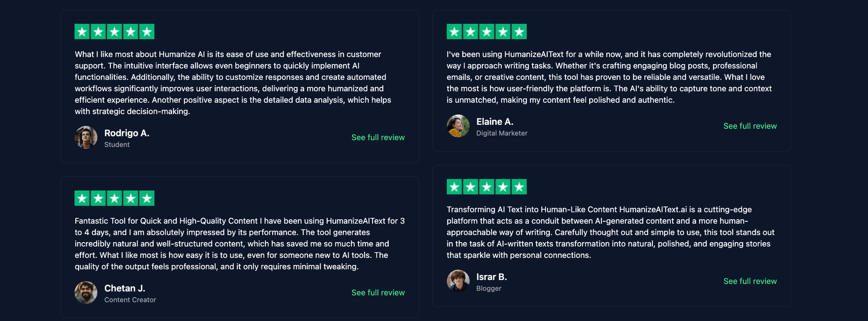
Task: Select the middle star in Elaine's rating
Action: pyautogui.click(x=486, y=31)
